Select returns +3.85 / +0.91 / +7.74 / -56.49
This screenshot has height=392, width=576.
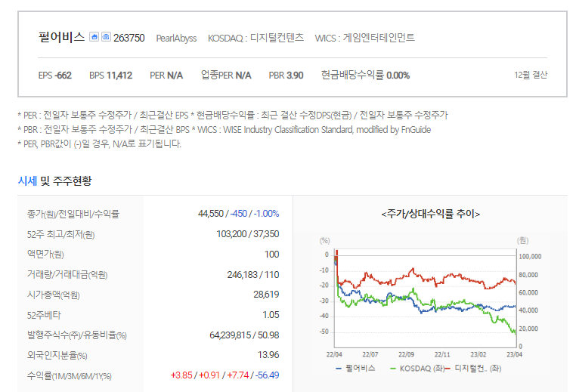pos(225,375)
